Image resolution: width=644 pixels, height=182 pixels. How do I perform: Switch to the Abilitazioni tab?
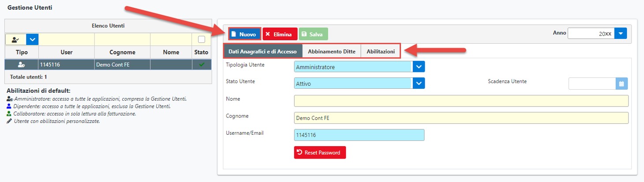click(x=381, y=51)
